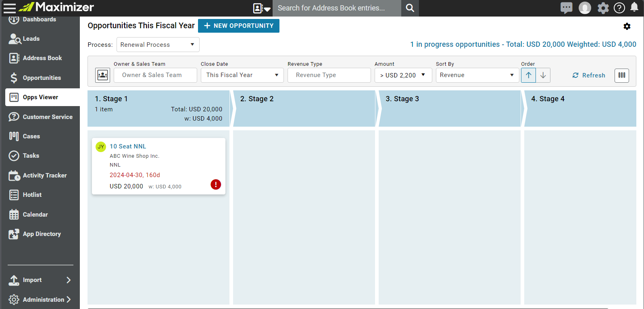Open the user profile avatar
Image resolution: width=644 pixels, height=309 pixels.
click(585, 8)
